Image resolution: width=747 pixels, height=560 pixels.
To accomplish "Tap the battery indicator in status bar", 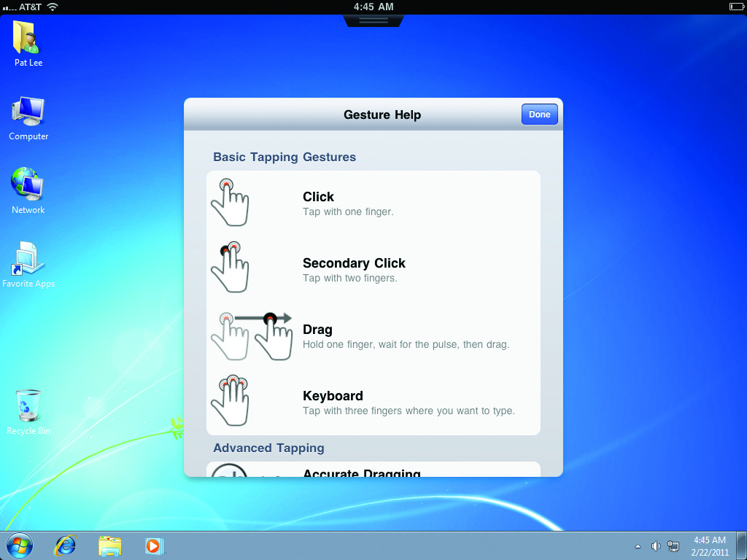I will pyautogui.click(x=737, y=7).
